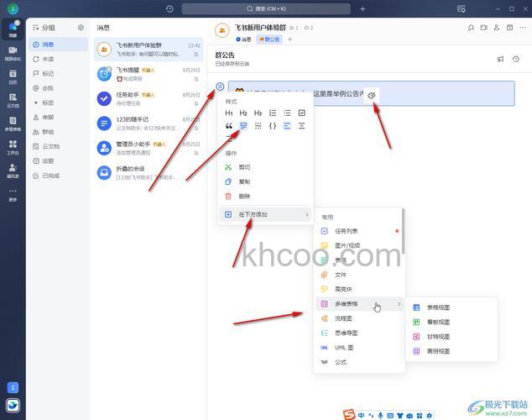Apply H1 heading style
The width and height of the screenshot is (532, 420).
pyautogui.click(x=229, y=113)
